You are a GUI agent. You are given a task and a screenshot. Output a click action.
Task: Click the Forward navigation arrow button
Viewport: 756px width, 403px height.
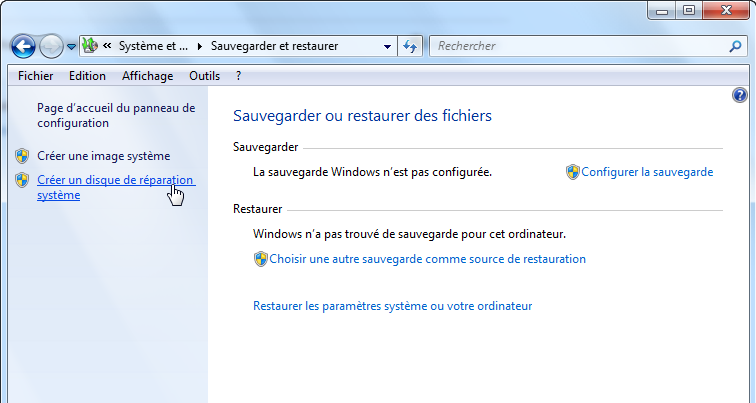51,46
